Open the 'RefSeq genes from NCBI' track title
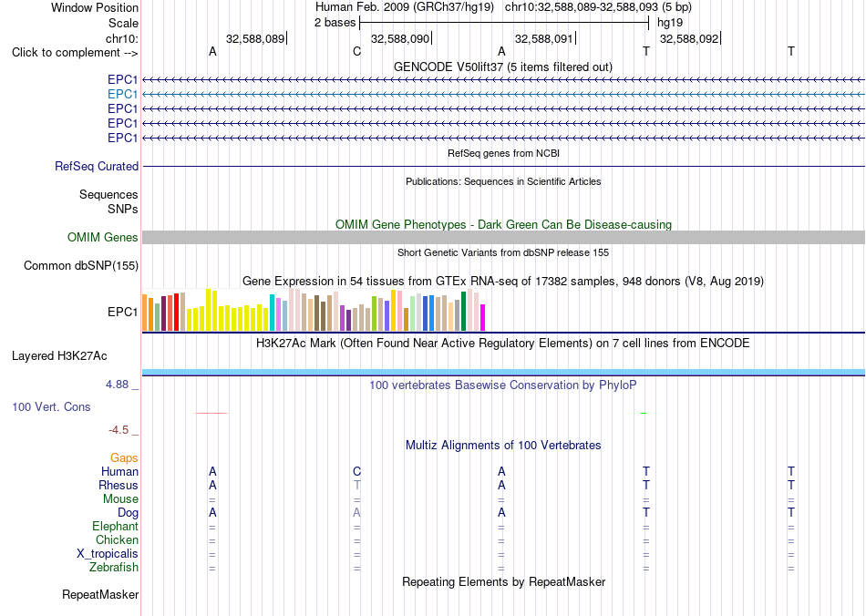866x616 pixels. coord(503,153)
